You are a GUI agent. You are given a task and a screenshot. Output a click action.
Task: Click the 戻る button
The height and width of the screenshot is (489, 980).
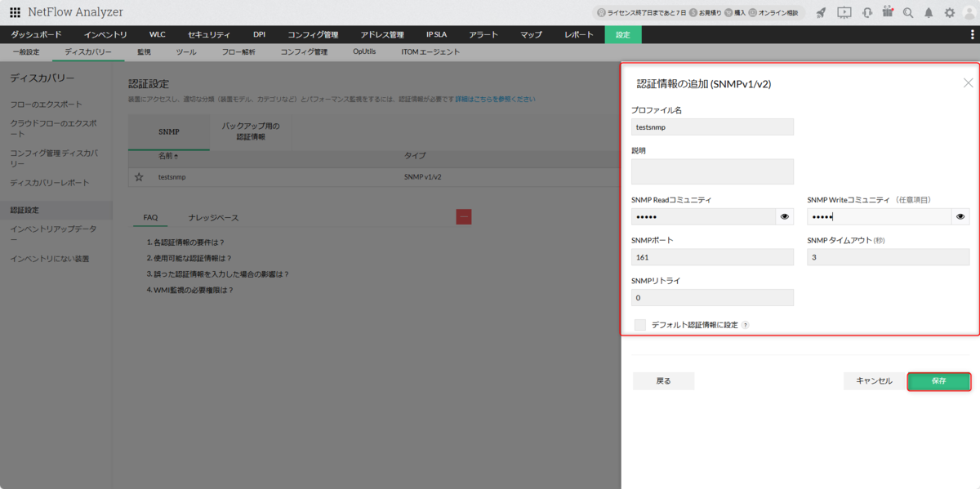coord(664,381)
